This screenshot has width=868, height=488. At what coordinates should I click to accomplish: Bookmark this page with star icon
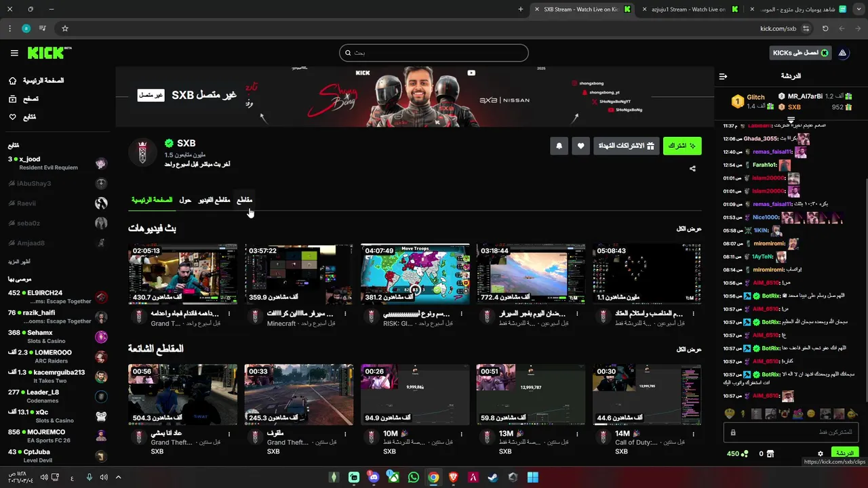tap(65, 28)
